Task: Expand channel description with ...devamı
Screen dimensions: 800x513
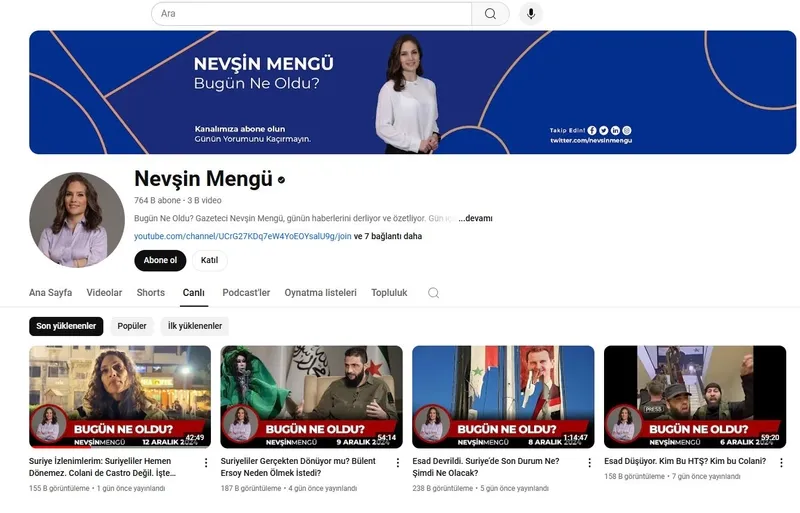Action: [x=475, y=218]
